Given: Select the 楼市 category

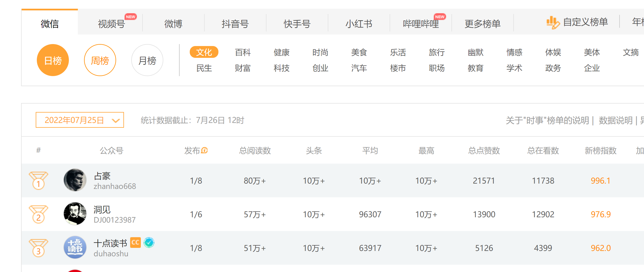Looking at the screenshot, I should click(398, 68).
